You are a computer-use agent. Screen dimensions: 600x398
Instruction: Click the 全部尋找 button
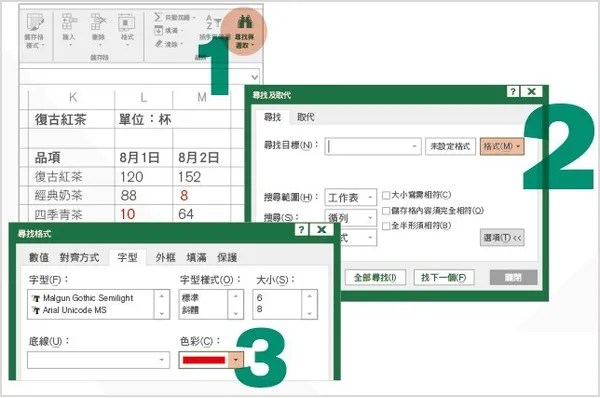tap(375, 277)
